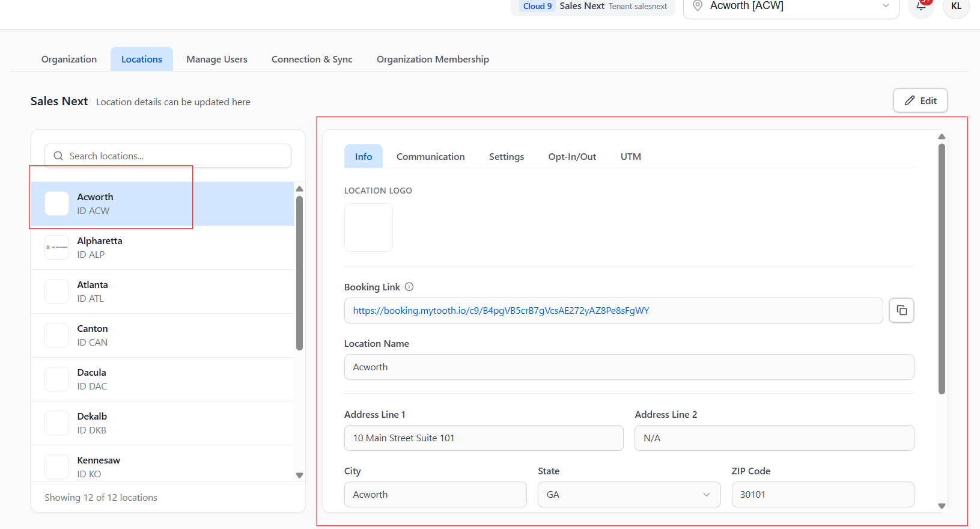Click the details panel scrollbar thumb
This screenshot has width=980, height=529.
(x=942, y=269)
